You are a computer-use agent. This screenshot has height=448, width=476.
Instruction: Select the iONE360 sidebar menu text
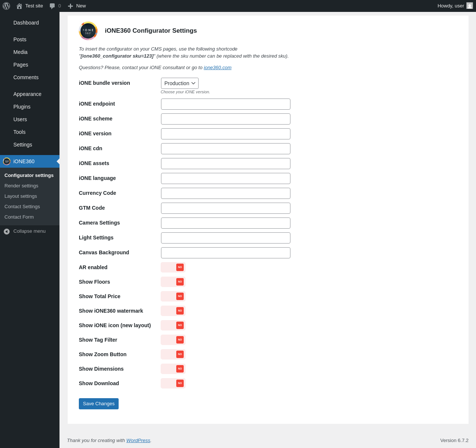(x=24, y=161)
